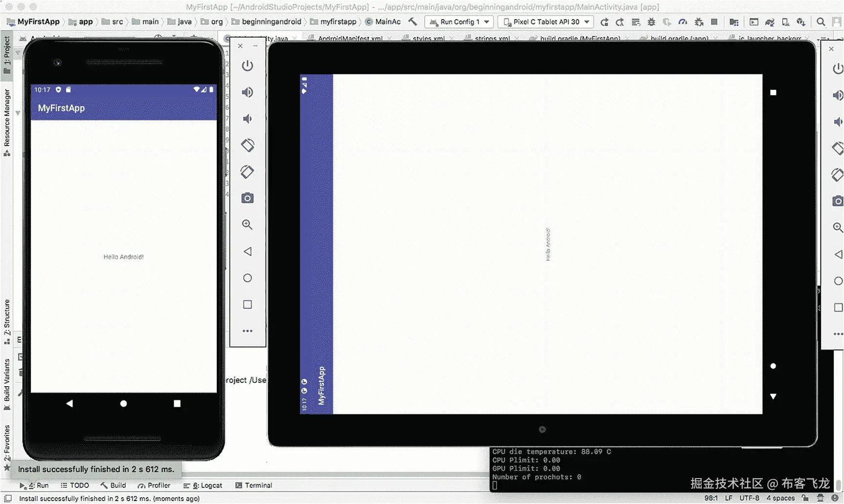Open extended controls via three-dot emulator icon
The image size is (844, 504).
[247, 330]
